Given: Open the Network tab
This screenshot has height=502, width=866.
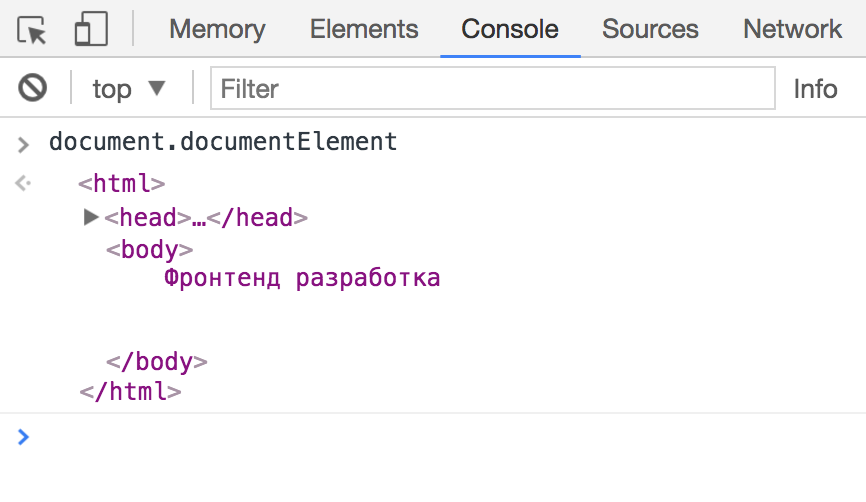Looking at the screenshot, I should [x=792, y=30].
